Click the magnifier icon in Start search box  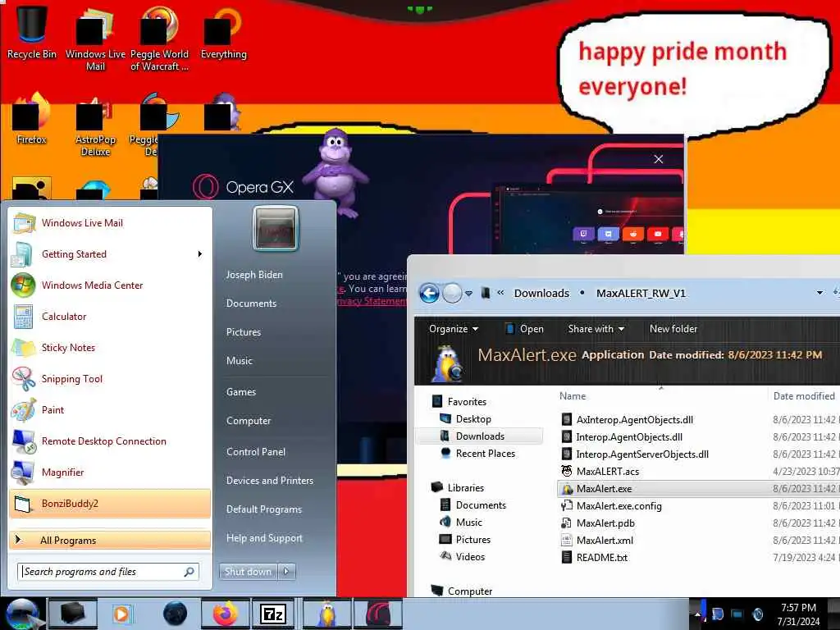pyautogui.click(x=189, y=572)
